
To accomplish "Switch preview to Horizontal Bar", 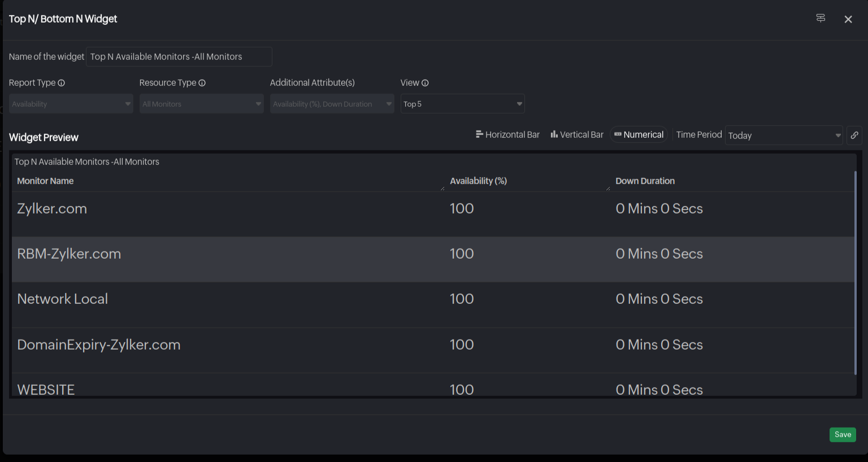I will [x=507, y=134].
